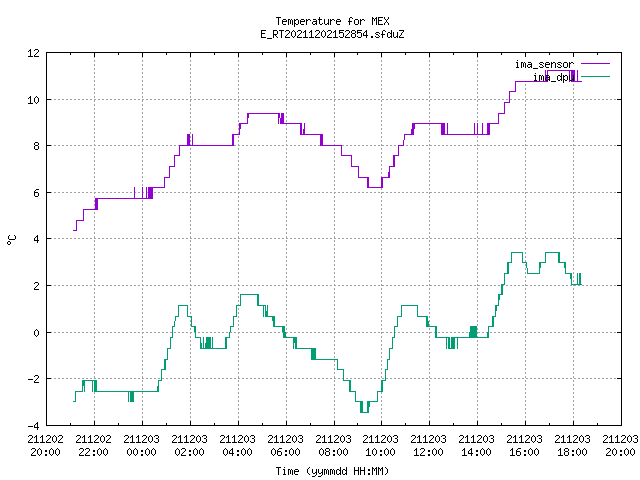Click the x-axis tick "211203 00:00"
Image resolution: width=640 pixels, height=480 pixels.
point(142,445)
